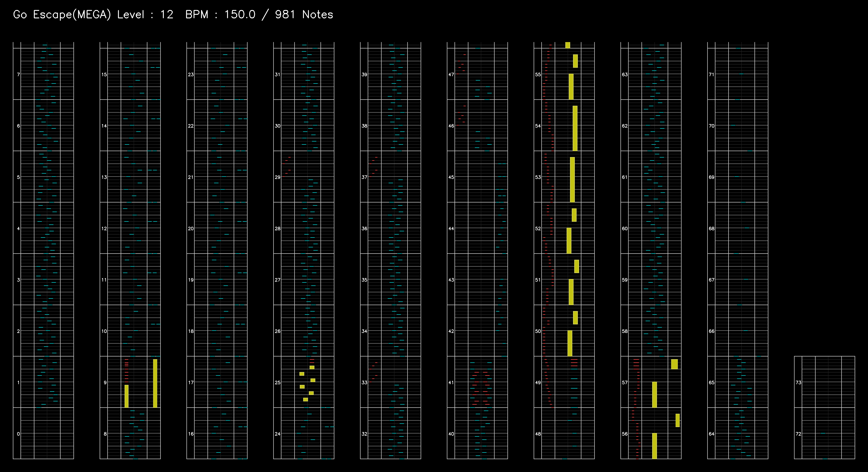Click the "981 Notes" text in header

304,15
